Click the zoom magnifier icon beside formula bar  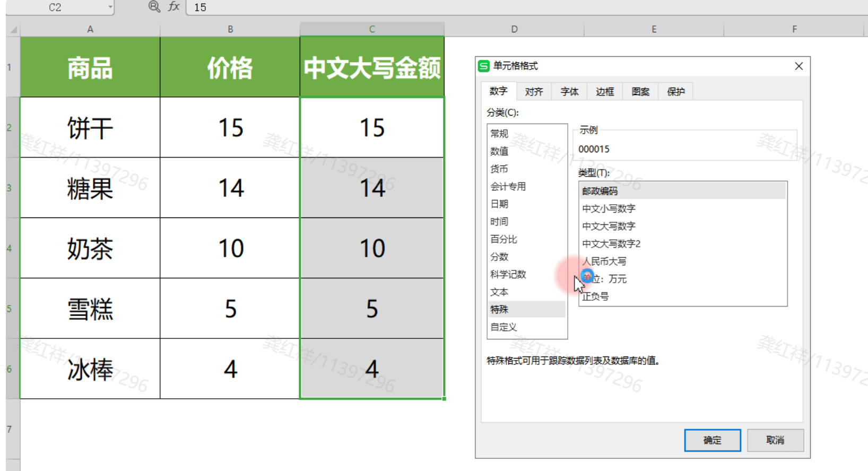[154, 6]
